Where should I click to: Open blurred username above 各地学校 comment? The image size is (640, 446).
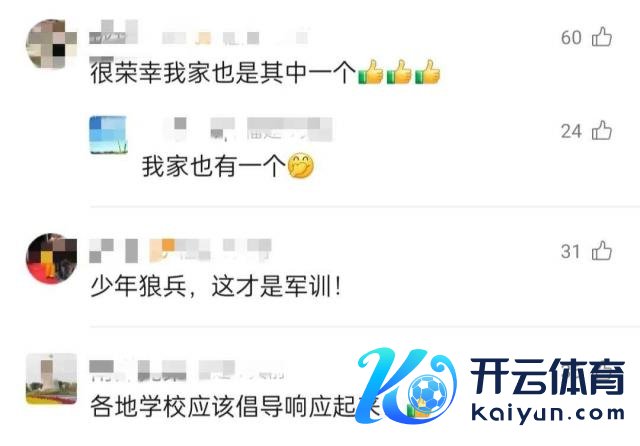[x=187, y=370]
